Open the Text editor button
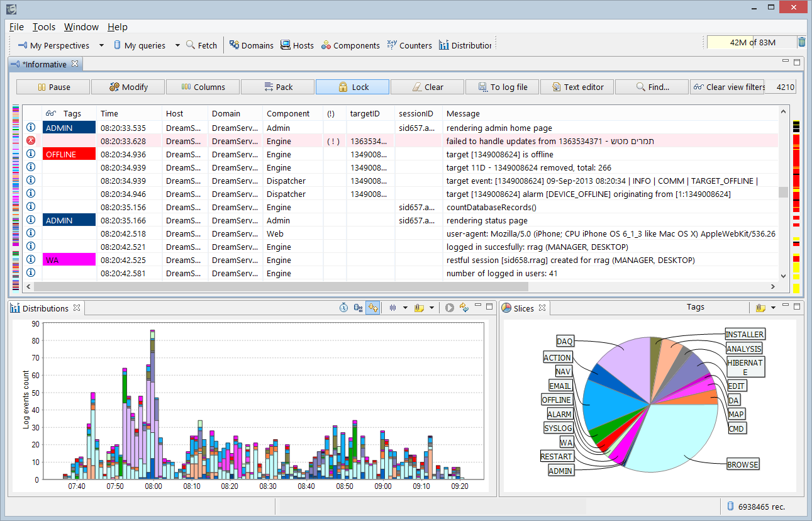812x521 pixels. click(577, 87)
